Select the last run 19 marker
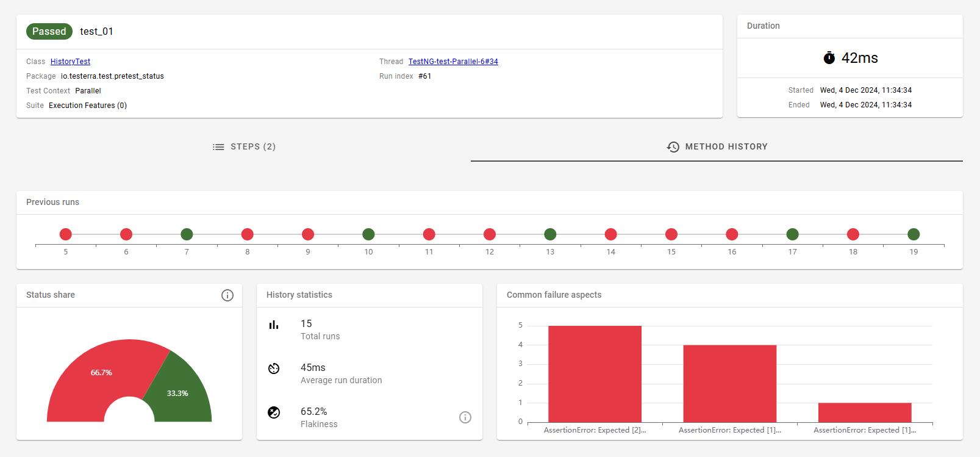 coord(914,234)
